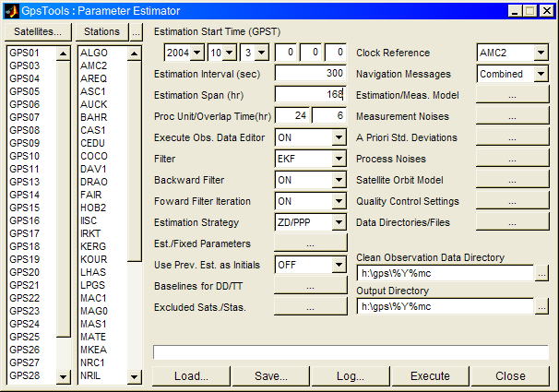This screenshot has width=559, height=392.
Task: Open Est./Fixed Parameters dialog
Action: [x=310, y=244]
